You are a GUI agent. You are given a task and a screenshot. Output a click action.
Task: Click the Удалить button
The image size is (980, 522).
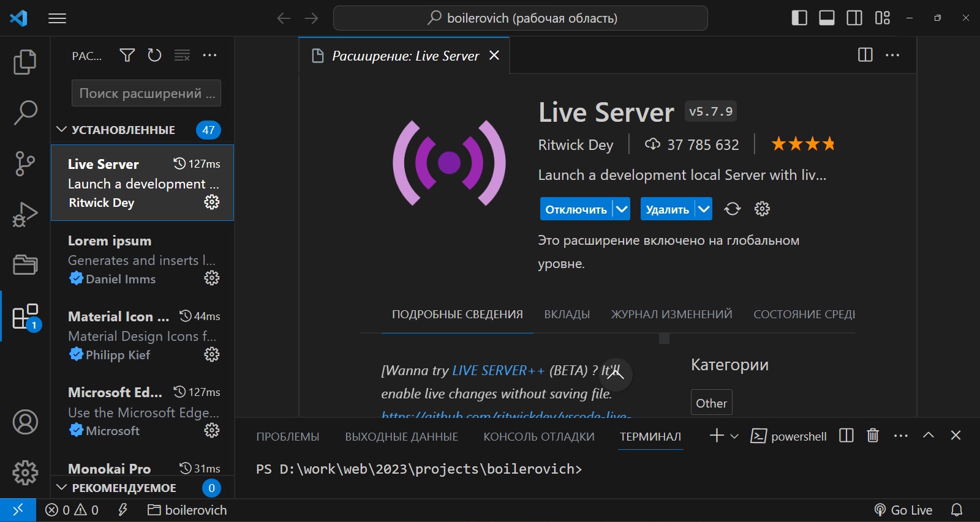667,209
